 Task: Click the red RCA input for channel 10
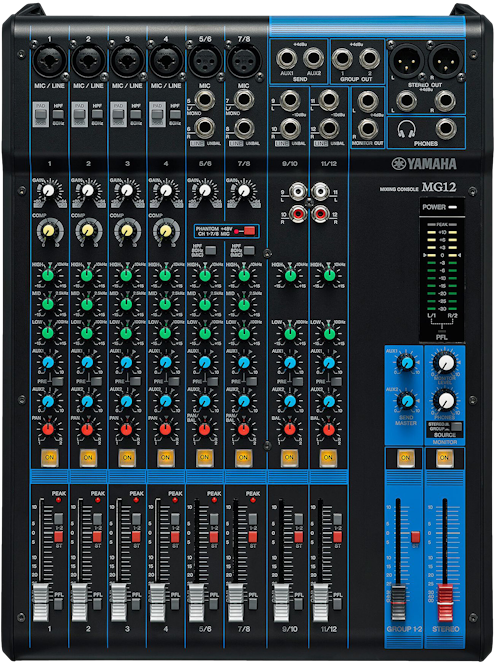pyautogui.click(x=298, y=214)
